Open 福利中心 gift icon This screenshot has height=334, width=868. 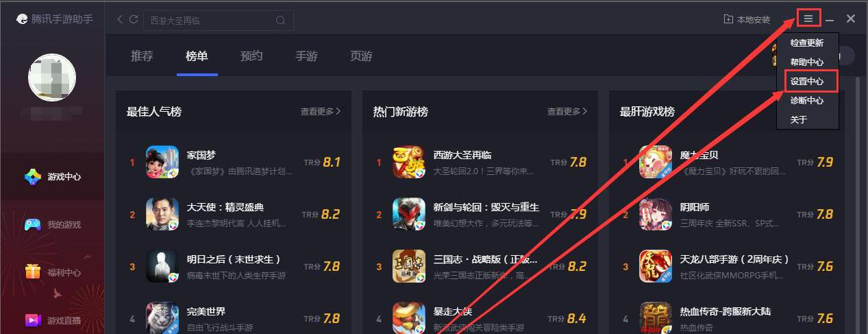pyautogui.click(x=33, y=272)
